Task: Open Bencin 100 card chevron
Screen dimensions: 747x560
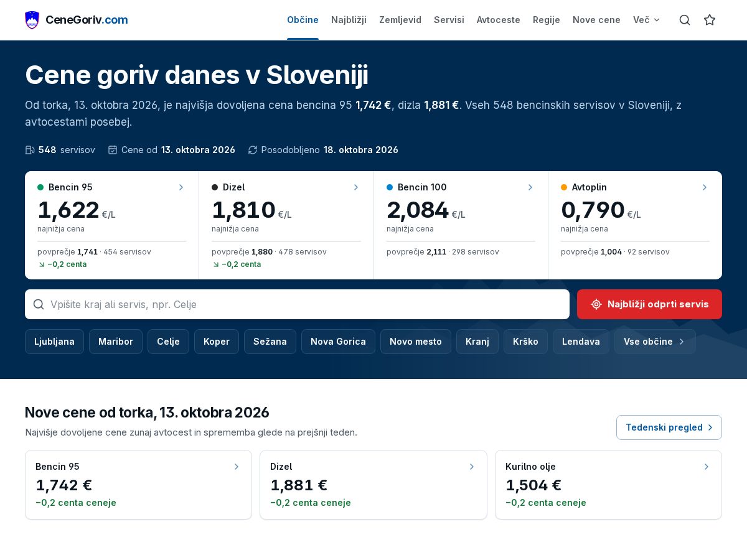Action: point(530,187)
